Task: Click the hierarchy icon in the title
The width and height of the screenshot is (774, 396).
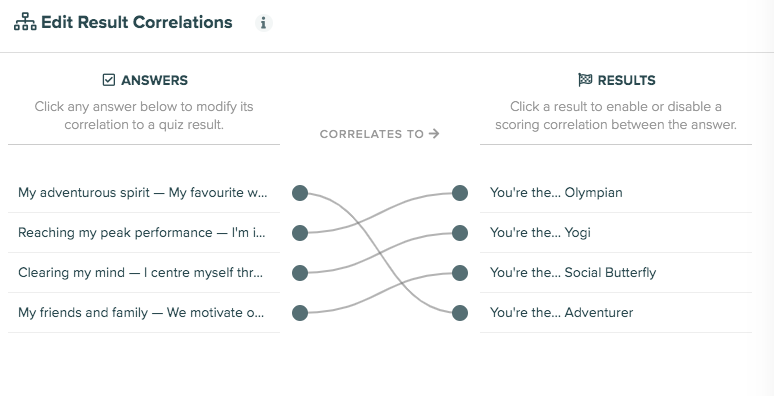Action: click(25, 22)
